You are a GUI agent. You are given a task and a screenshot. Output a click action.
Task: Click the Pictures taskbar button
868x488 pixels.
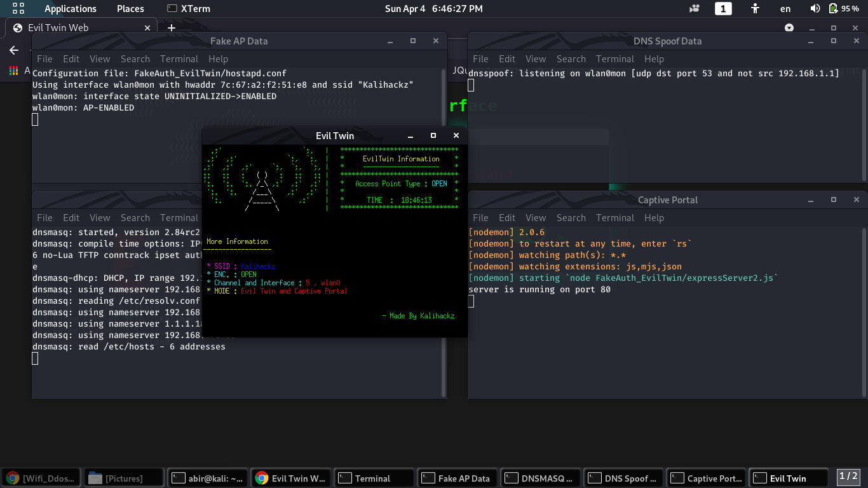tap(124, 478)
